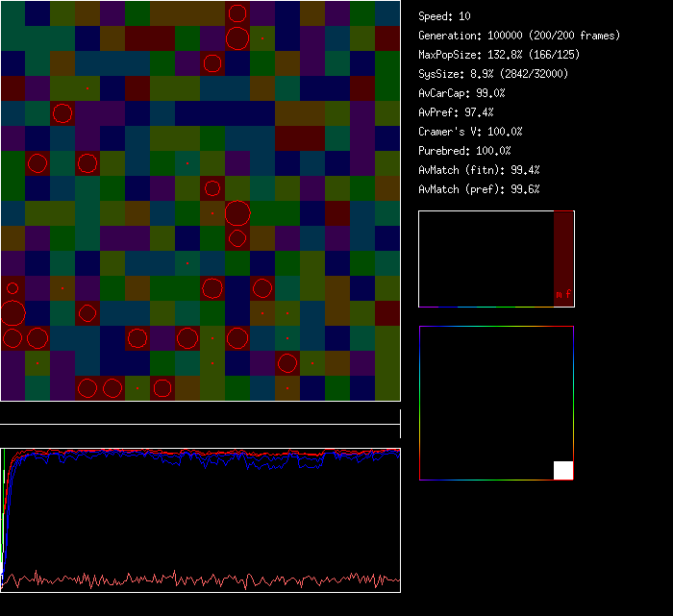Click the Cramer's V statistic
673x616 pixels.
(470, 132)
